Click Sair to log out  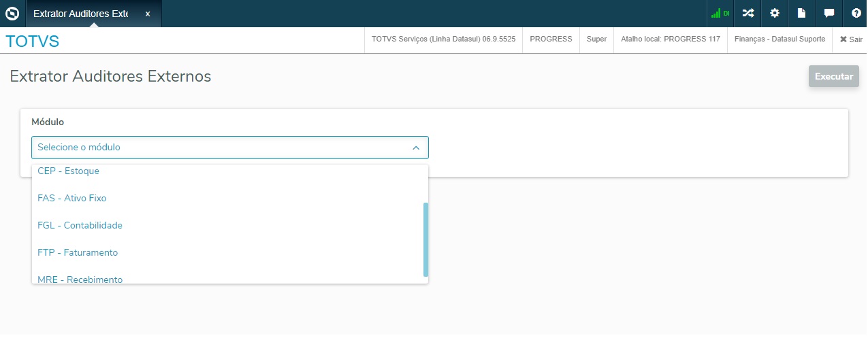click(851, 39)
